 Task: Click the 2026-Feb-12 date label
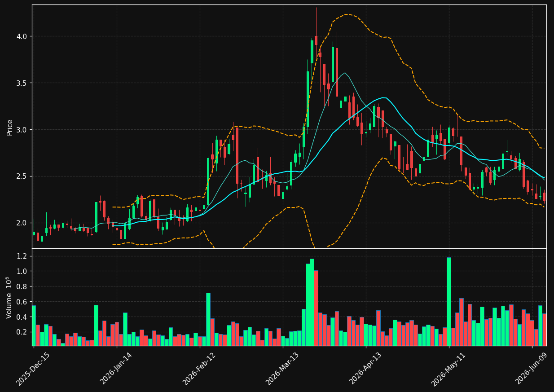(199, 369)
